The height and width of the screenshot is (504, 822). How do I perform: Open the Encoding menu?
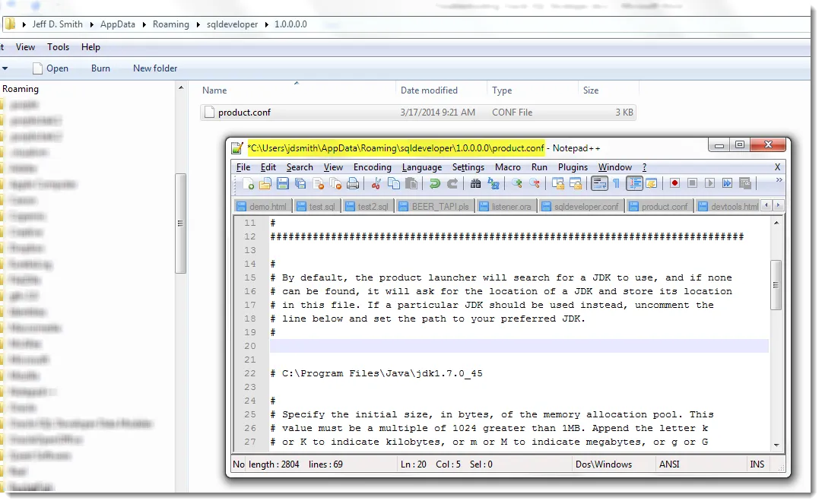click(x=372, y=167)
